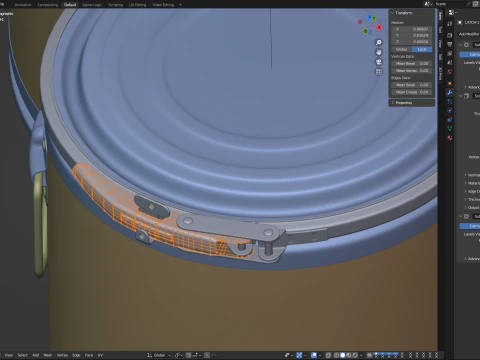Image resolution: width=480 pixels, height=360 pixels.
Task: Click the Properties editor type icon above tabs
Action: (x=452, y=12)
